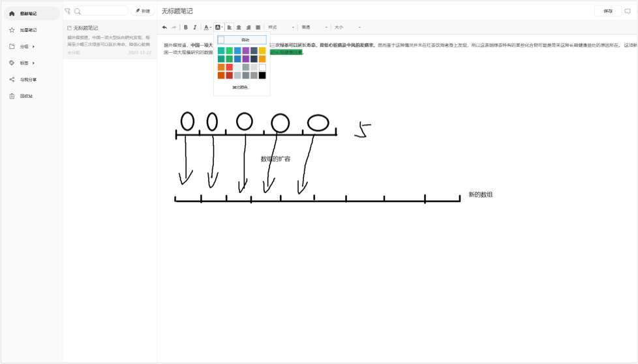Toggle italic formatting (I)

(194, 27)
